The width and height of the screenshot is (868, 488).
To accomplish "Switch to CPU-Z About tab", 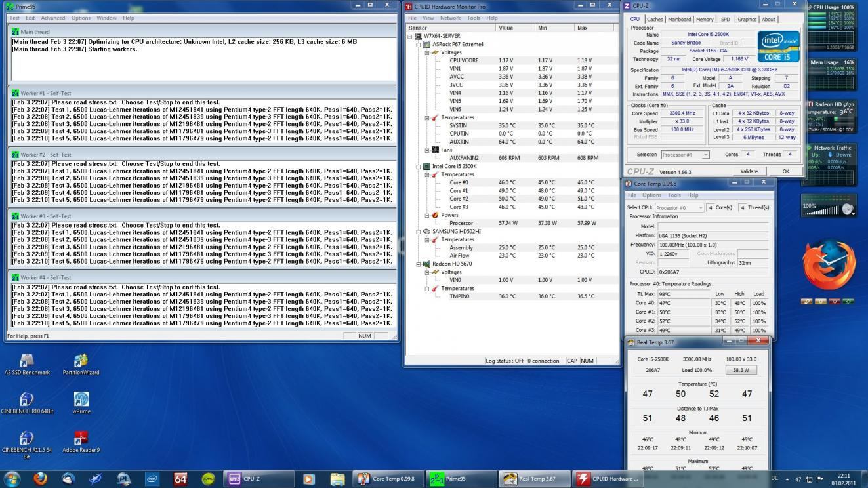I will 768,19.
